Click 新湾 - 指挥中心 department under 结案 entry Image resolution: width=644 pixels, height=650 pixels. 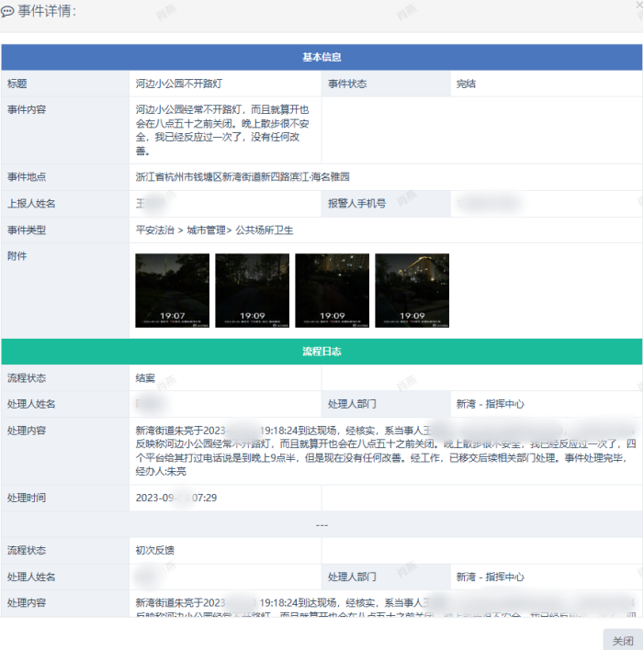(490, 404)
